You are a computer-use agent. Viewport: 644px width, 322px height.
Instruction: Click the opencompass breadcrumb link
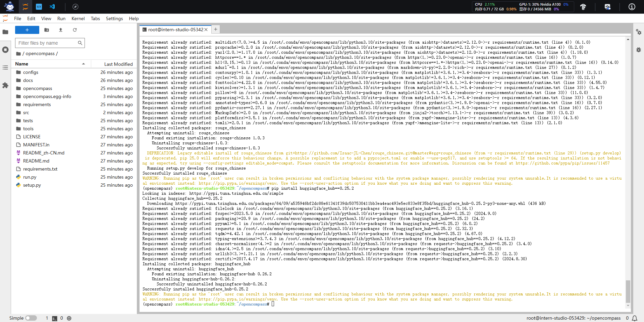(40, 54)
